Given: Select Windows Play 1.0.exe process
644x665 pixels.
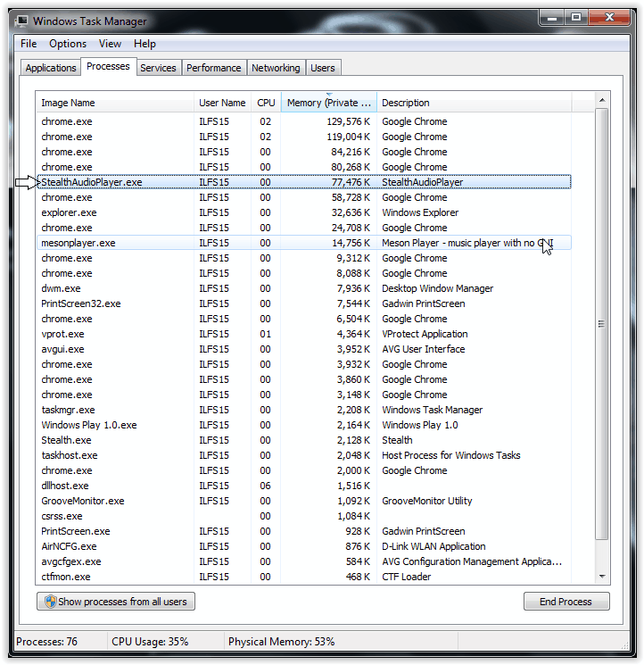Looking at the screenshot, I should (304, 425).
